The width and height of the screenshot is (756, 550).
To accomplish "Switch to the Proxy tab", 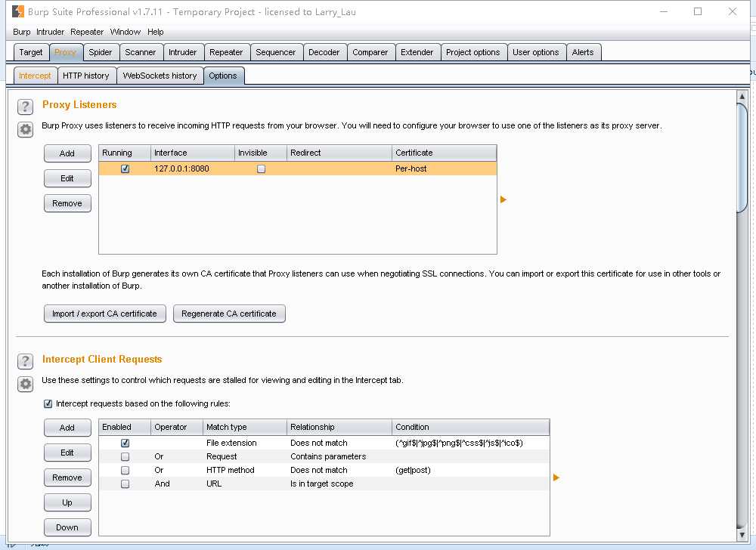I will pyautogui.click(x=66, y=52).
